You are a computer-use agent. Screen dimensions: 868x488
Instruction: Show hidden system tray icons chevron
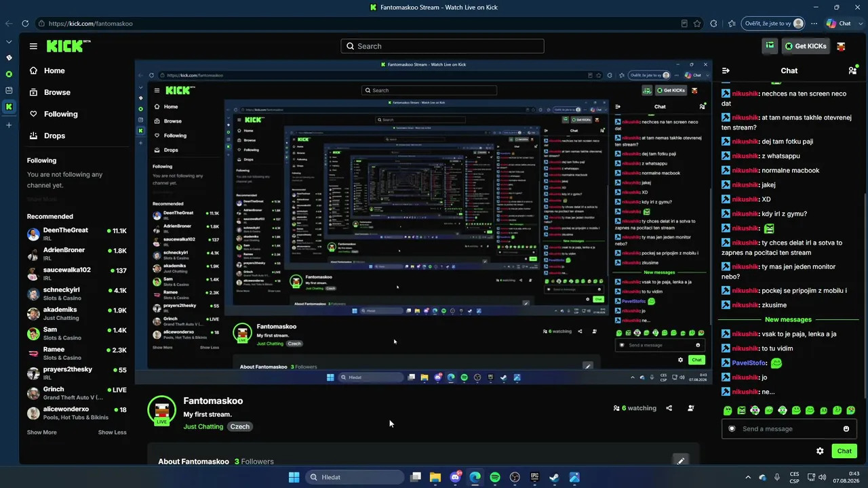tap(748, 477)
